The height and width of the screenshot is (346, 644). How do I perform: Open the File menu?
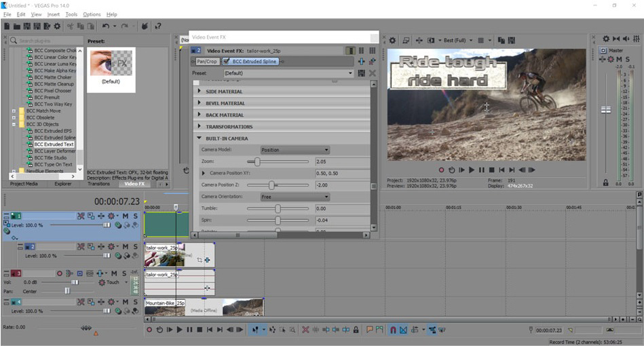pos(7,14)
